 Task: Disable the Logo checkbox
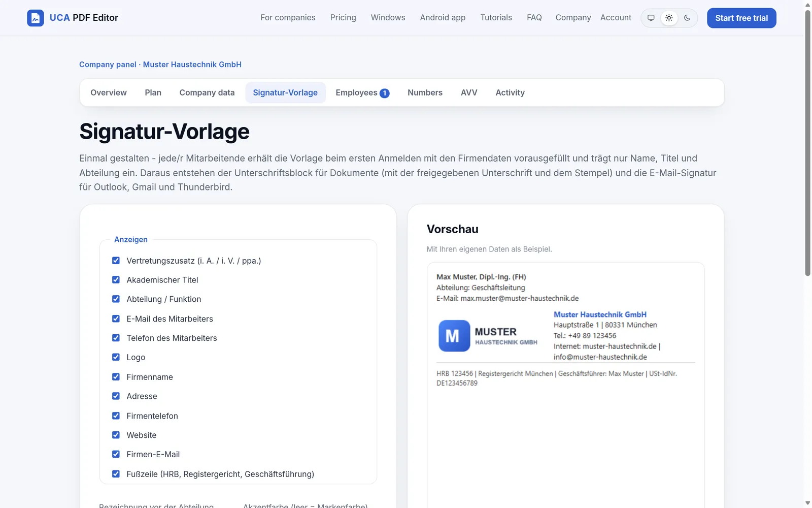116,357
